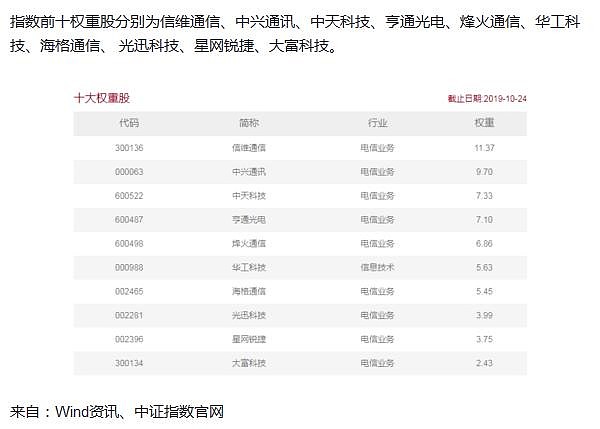600x429 pixels.
Task: Click the 信息技术 industry cell
Action: click(x=377, y=268)
